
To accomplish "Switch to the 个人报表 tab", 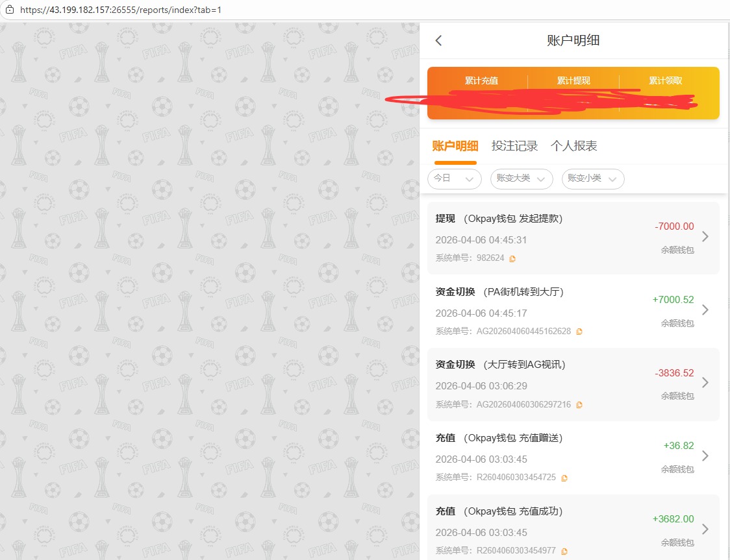I will (573, 146).
